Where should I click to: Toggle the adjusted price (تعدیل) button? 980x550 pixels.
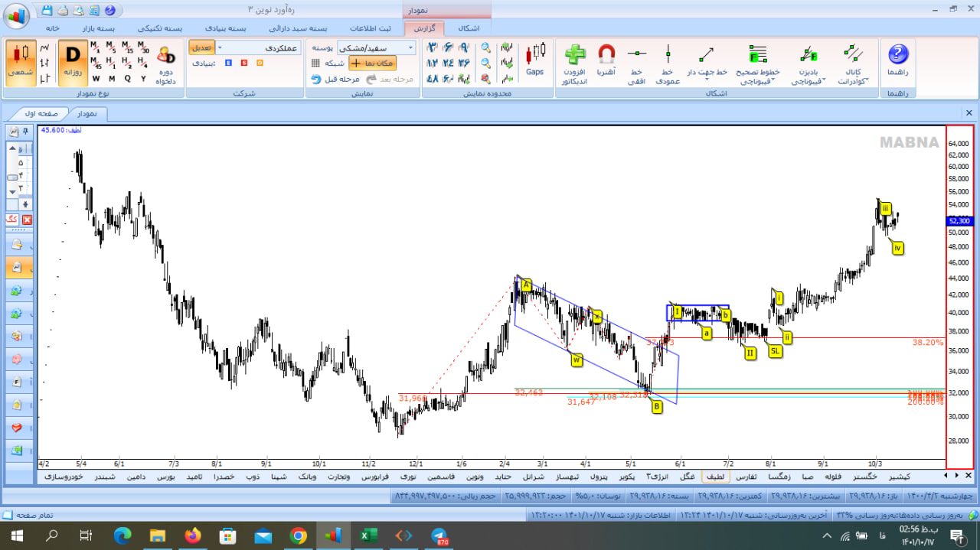[202, 47]
